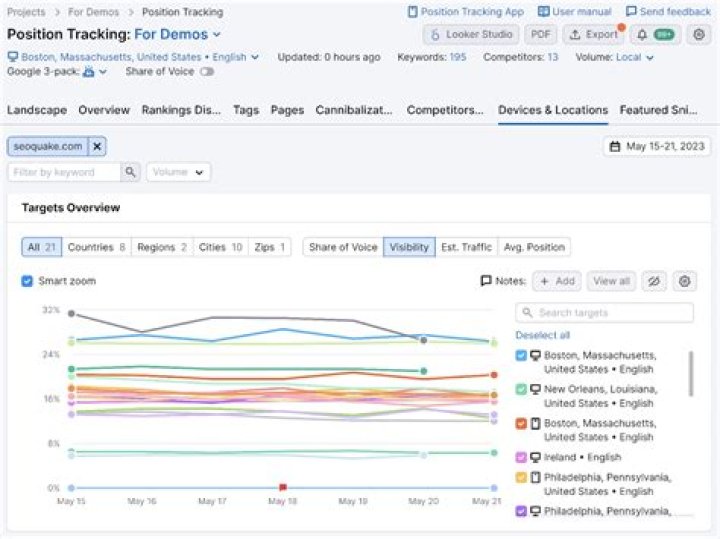This screenshot has width=720, height=539.
Task: Open chart settings gear beside View all
Action: (684, 281)
